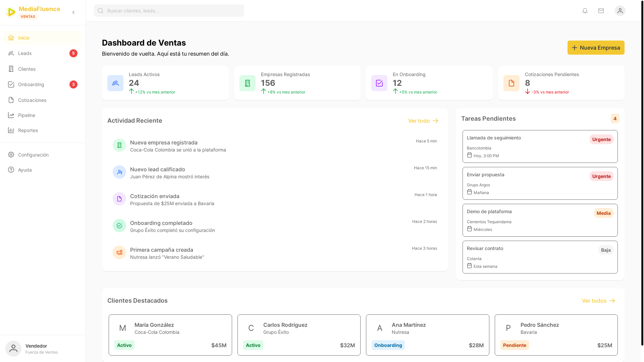Click the Leads red badge showing 5
Viewport: 644px width, 362px height.
click(x=73, y=53)
